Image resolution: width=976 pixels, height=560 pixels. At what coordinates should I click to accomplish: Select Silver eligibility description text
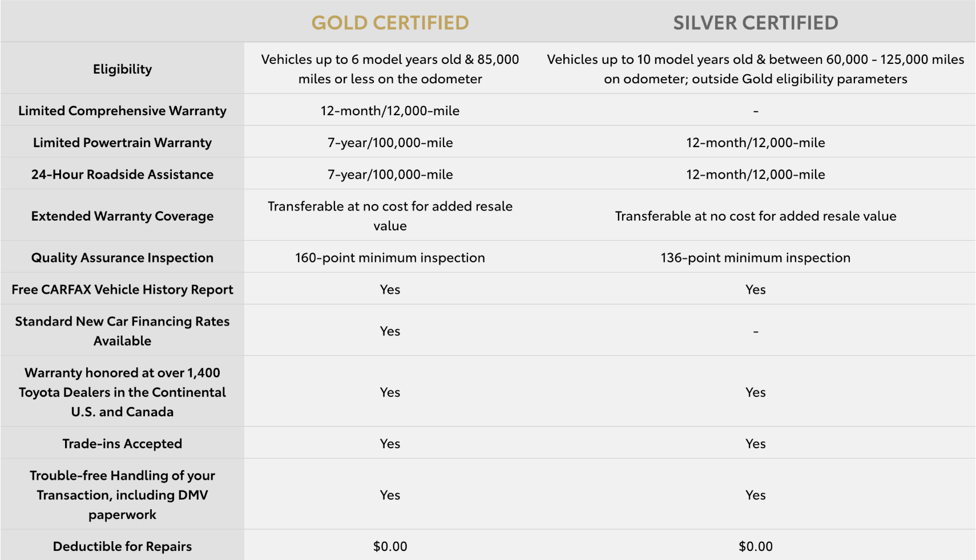[755, 69]
